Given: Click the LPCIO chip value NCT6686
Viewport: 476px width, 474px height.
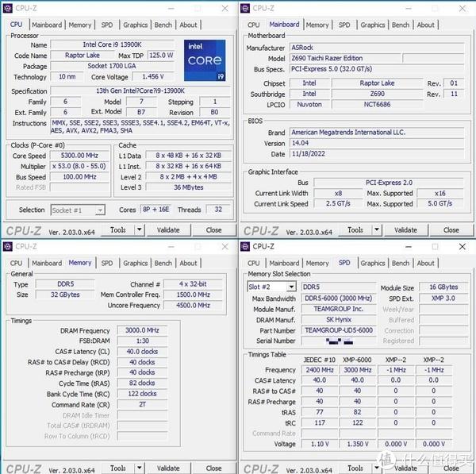Looking at the screenshot, I should point(377,105).
